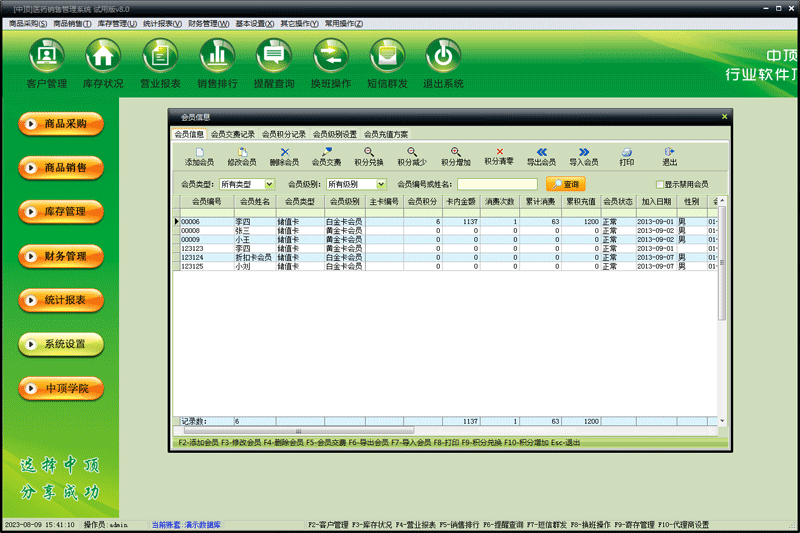Select member row 123124 折扣卡会员
800x533 pixels.
[446, 257]
